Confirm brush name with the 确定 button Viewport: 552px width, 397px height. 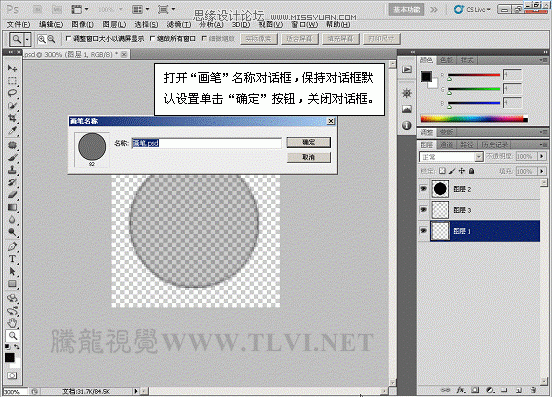click(308, 142)
